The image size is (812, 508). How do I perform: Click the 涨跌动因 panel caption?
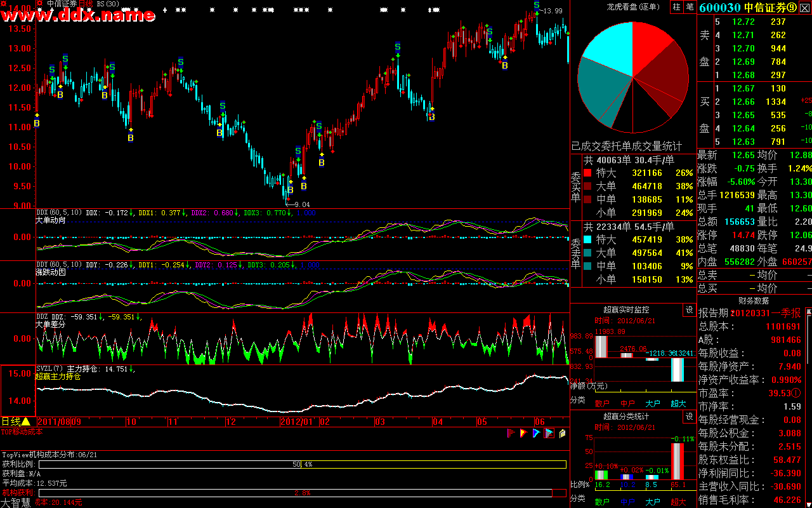51,272
